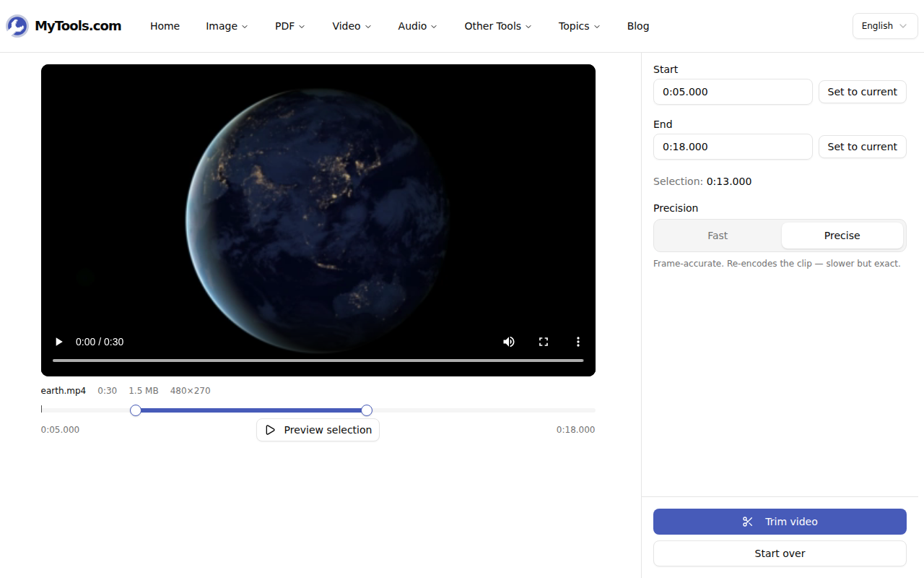This screenshot has width=924, height=578.
Task: Open the PDF tools dropdown
Action: point(289,26)
